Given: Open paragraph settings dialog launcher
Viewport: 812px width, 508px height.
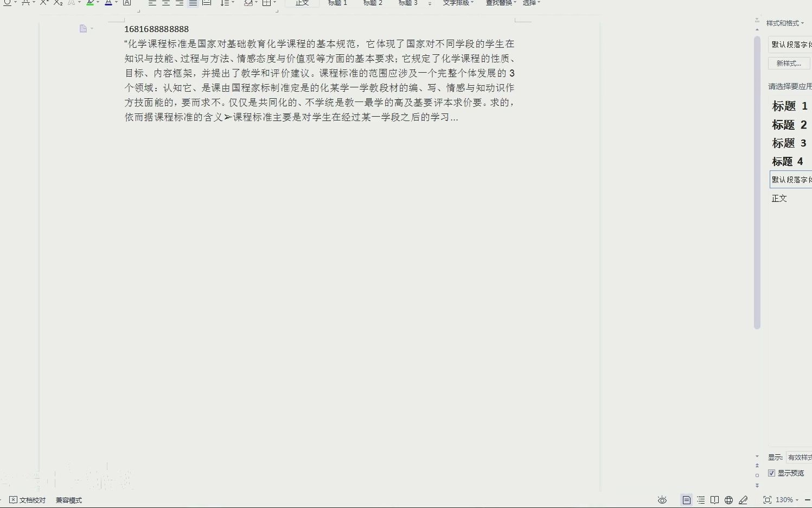Looking at the screenshot, I should (277, 10).
